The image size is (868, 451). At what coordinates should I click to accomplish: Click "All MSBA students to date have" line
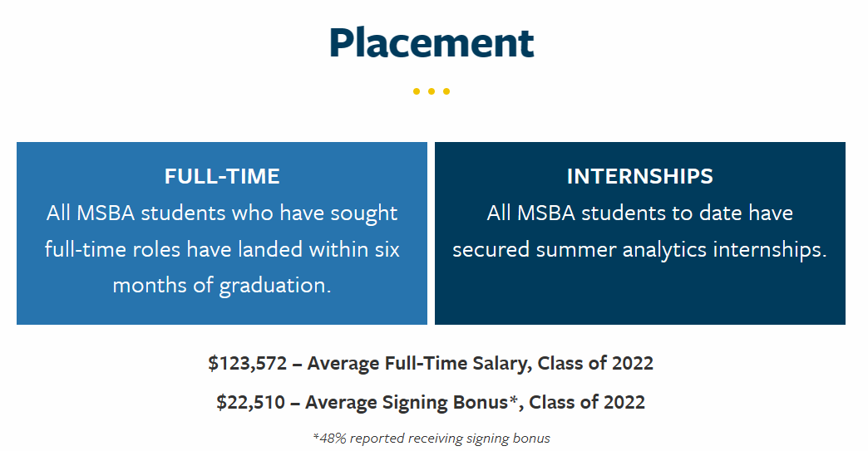click(640, 213)
